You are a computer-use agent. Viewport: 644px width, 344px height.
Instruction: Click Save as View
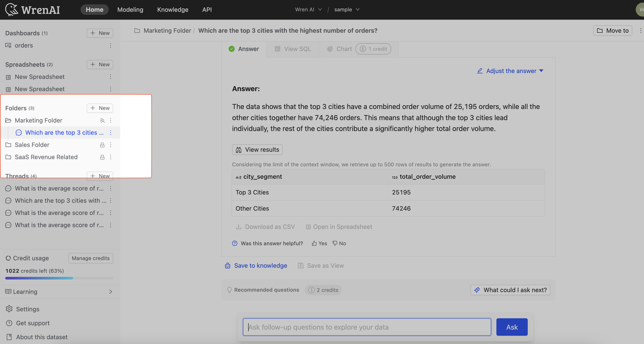tap(321, 266)
